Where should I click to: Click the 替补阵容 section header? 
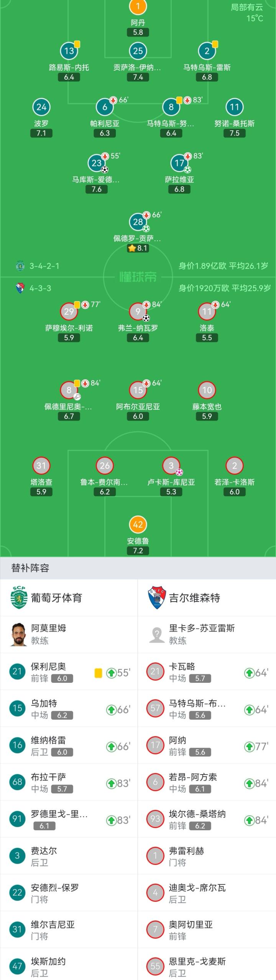tap(31, 568)
